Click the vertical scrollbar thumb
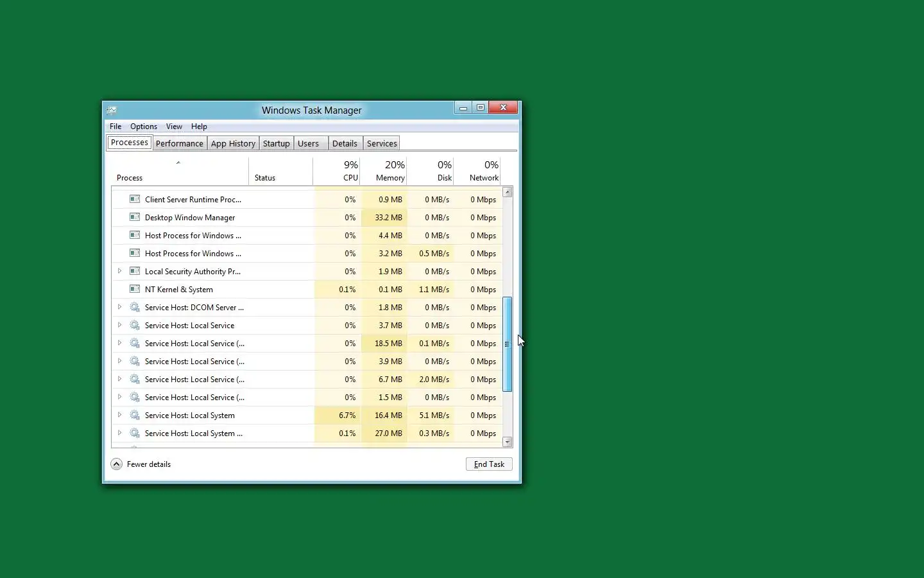 point(508,344)
